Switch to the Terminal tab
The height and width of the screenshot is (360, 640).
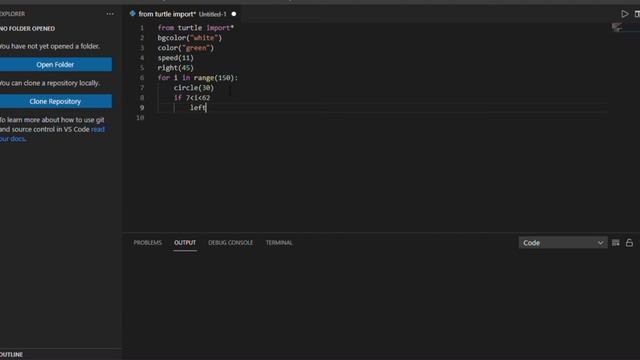click(x=279, y=242)
